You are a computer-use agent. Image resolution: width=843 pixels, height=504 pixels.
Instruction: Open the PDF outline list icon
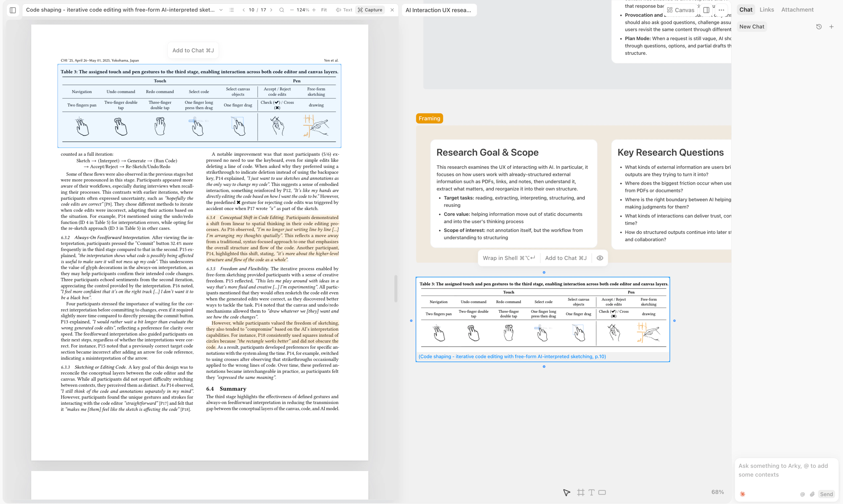click(231, 10)
